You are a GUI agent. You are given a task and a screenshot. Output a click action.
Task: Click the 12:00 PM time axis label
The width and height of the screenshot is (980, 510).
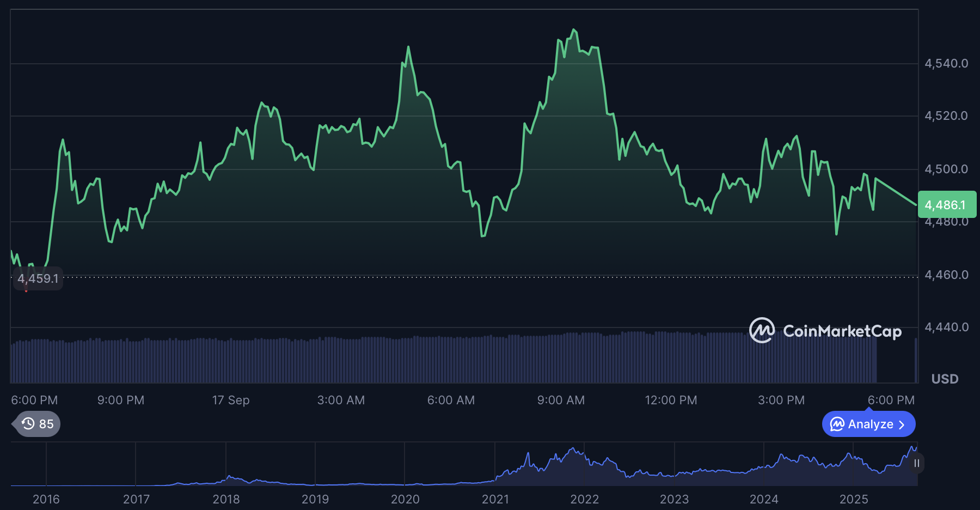[x=671, y=400]
